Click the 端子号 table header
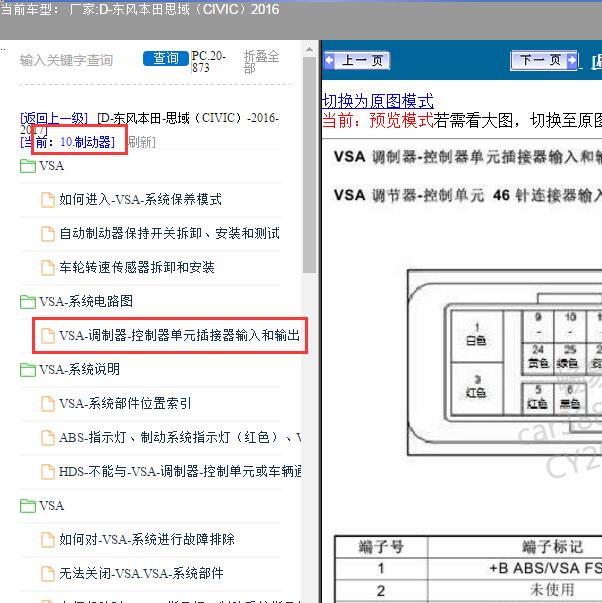602x603 pixels. [381, 547]
